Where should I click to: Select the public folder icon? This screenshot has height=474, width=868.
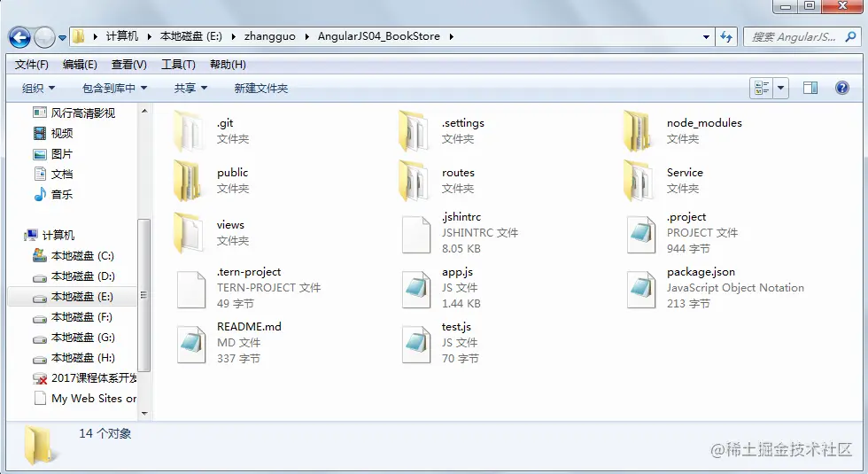pyautogui.click(x=188, y=181)
